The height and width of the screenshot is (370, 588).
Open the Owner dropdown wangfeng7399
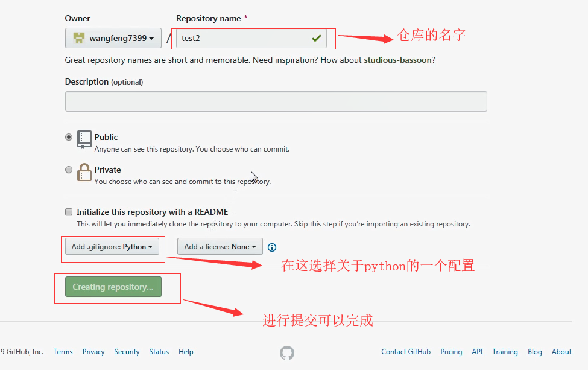pyautogui.click(x=113, y=38)
